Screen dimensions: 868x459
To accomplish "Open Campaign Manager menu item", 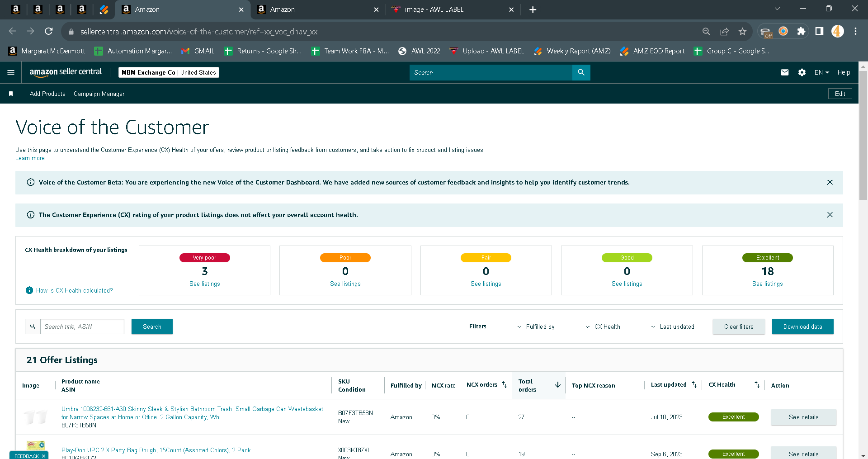I will pyautogui.click(x=99, y=94).
